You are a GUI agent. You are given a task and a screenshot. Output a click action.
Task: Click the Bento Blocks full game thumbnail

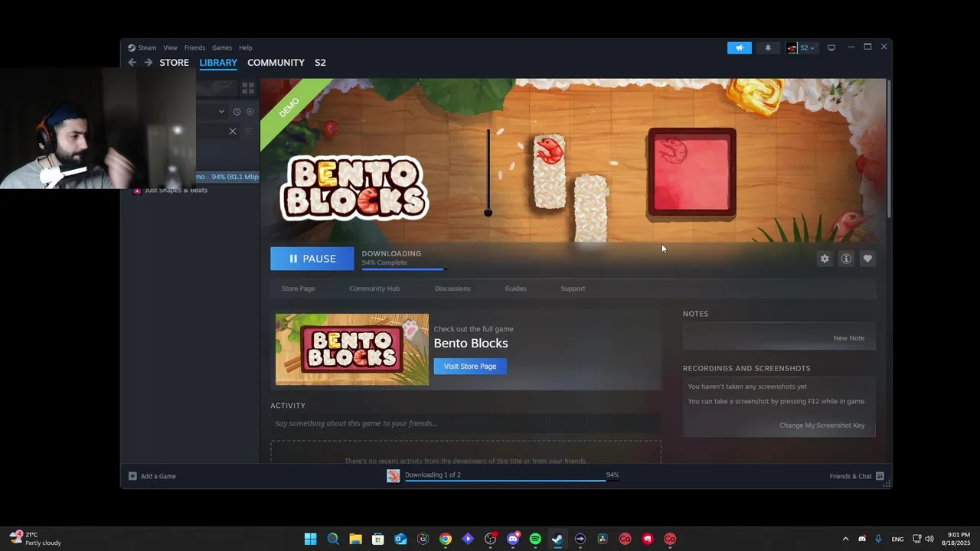(352, 349)
